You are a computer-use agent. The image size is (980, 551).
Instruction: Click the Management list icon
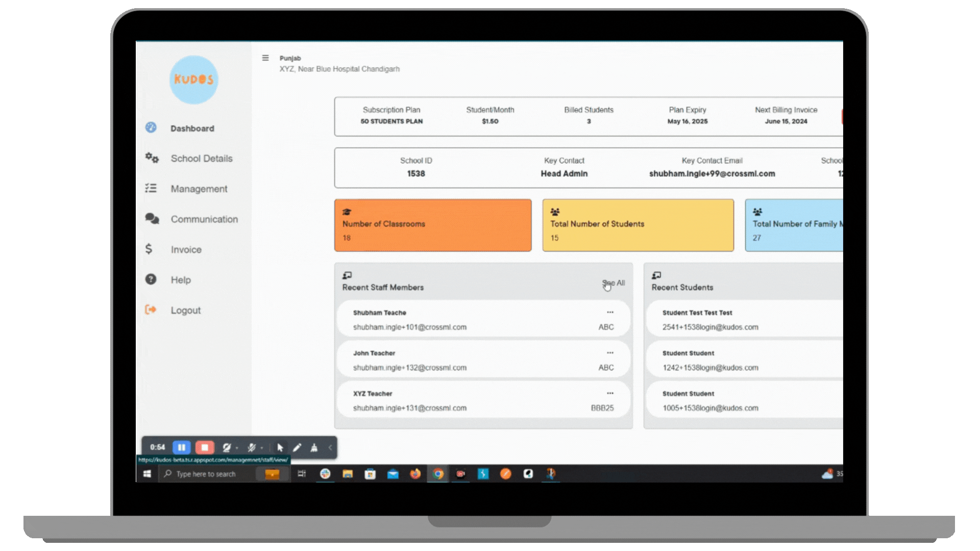click(150, 188)
